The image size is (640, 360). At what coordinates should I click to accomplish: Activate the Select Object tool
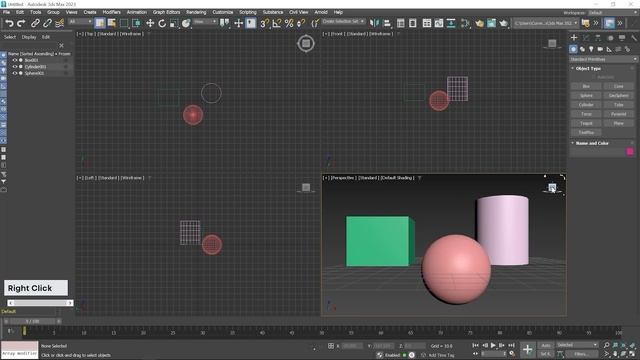(x=100, y=23)
